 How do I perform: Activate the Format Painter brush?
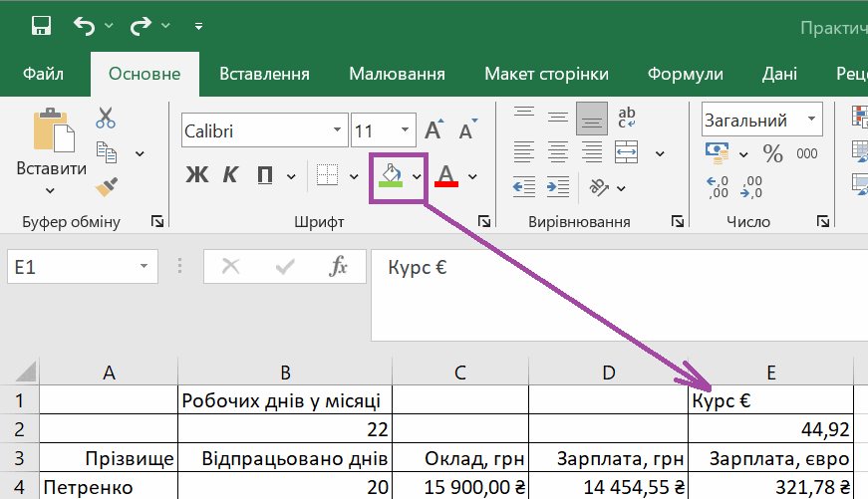point(107,187)
